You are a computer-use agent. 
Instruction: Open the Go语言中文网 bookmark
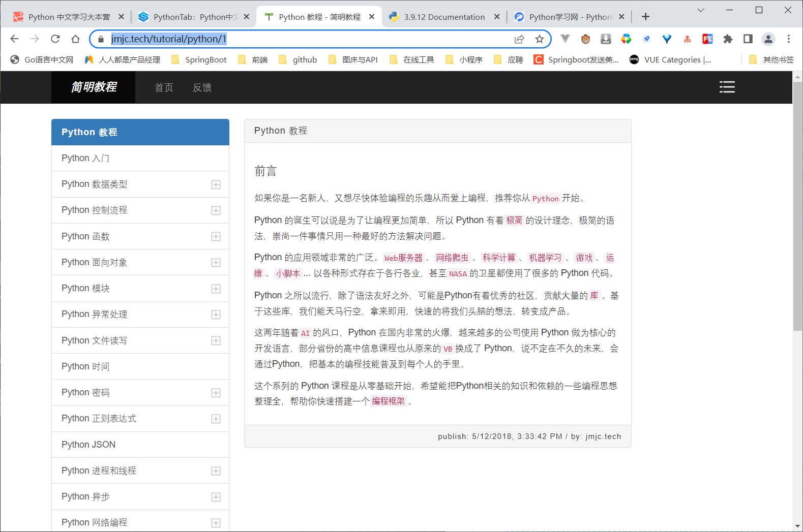click(x=42, y=59)
